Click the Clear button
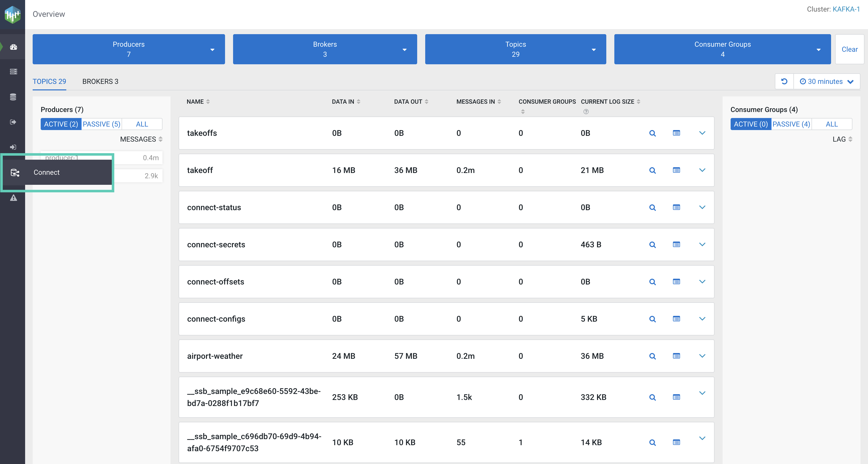Image resolution: width=868 pixels, height=464 pixels. pyautogui.click(x=849, y=49)
